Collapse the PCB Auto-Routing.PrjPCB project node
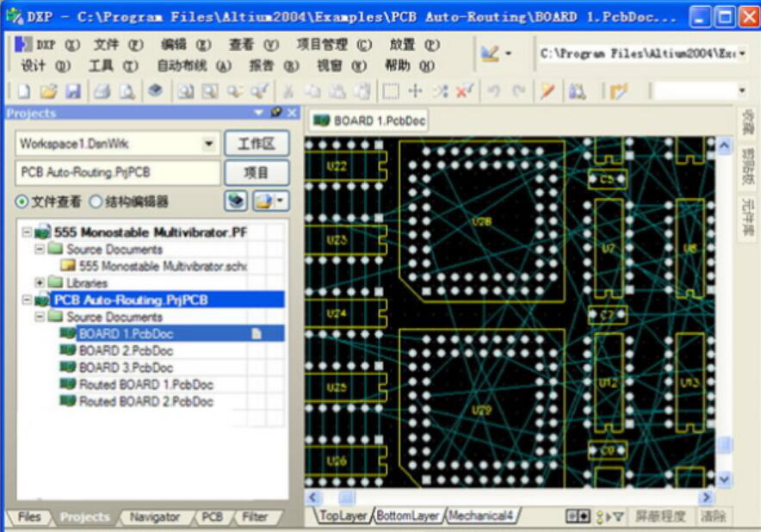Image resolution: width=761 pixels, height=532 pixels. click(x=27, y=300)
